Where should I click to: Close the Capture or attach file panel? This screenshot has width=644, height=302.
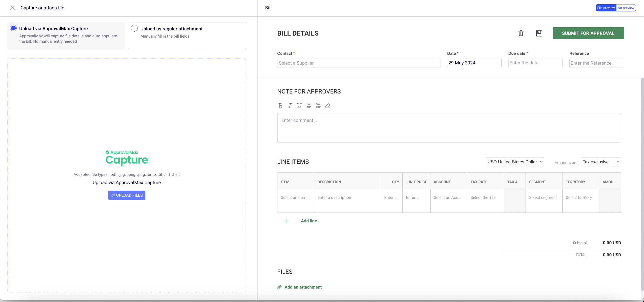13,8
